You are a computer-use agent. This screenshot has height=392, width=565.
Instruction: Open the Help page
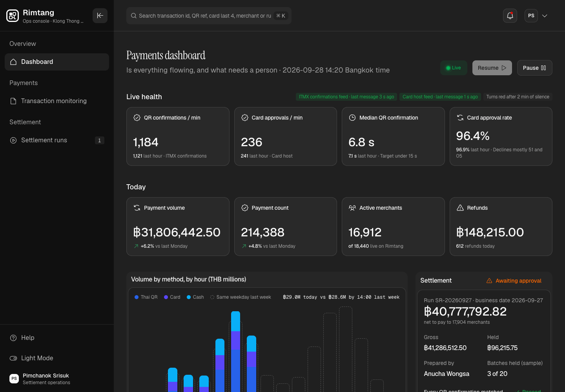57,338
